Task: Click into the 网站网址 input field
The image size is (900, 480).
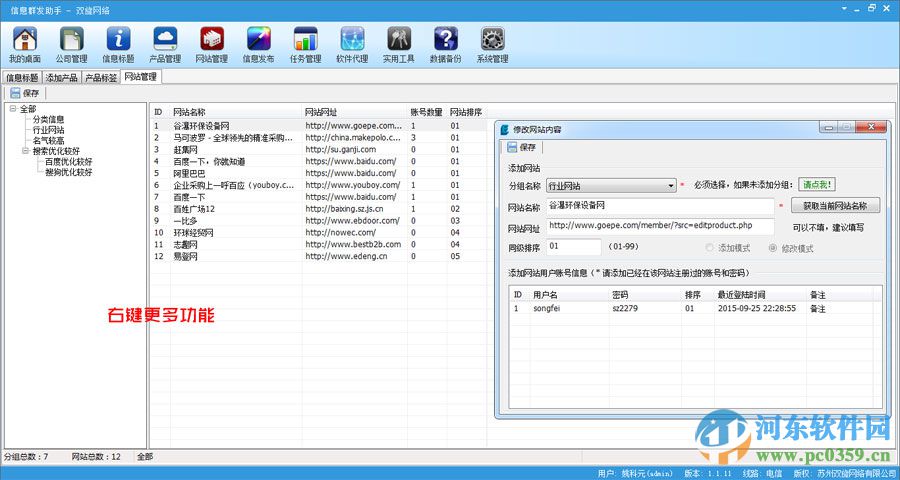Action: [660, 227]
